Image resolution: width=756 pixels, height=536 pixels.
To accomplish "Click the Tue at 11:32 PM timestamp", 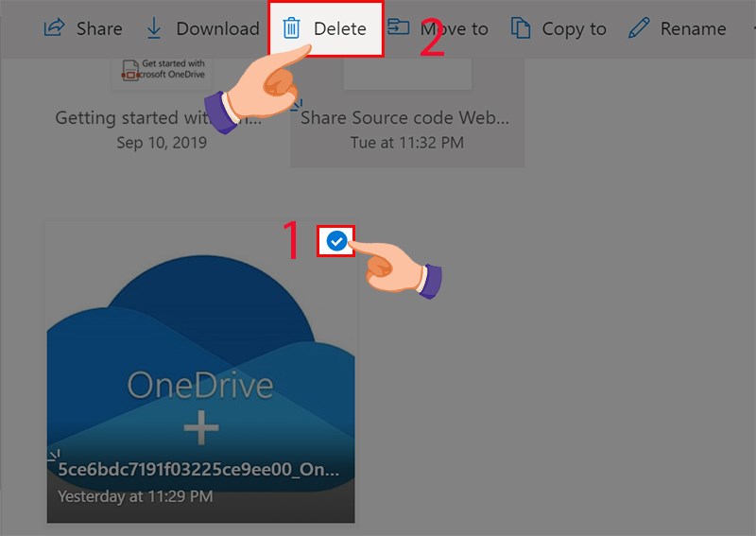I will click(x=407, y=143).
